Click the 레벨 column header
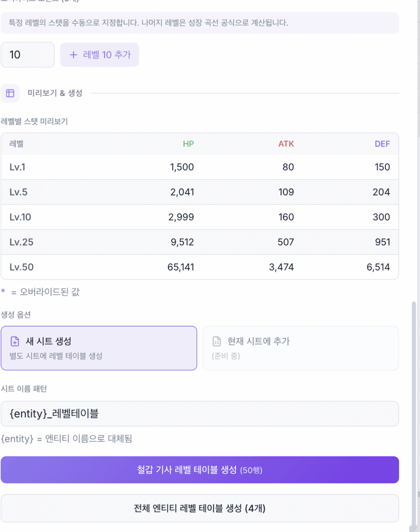This screenshot has width=420, height=532. 17,144
